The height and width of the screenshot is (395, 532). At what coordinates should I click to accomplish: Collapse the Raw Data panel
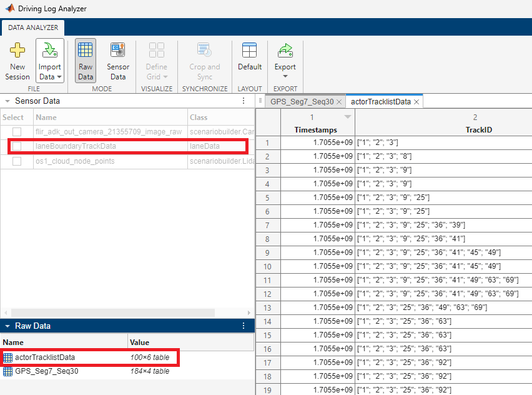[x=7, y=325]
